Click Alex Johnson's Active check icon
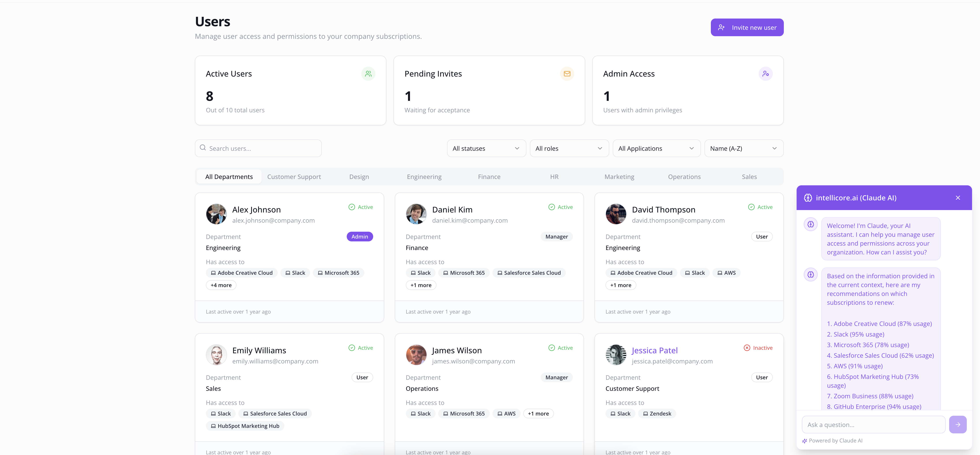 (352, 207)
